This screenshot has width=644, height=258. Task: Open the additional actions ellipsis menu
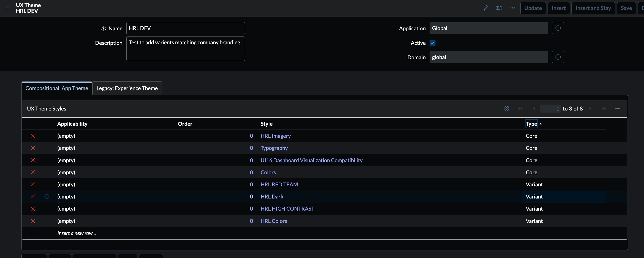512,8
